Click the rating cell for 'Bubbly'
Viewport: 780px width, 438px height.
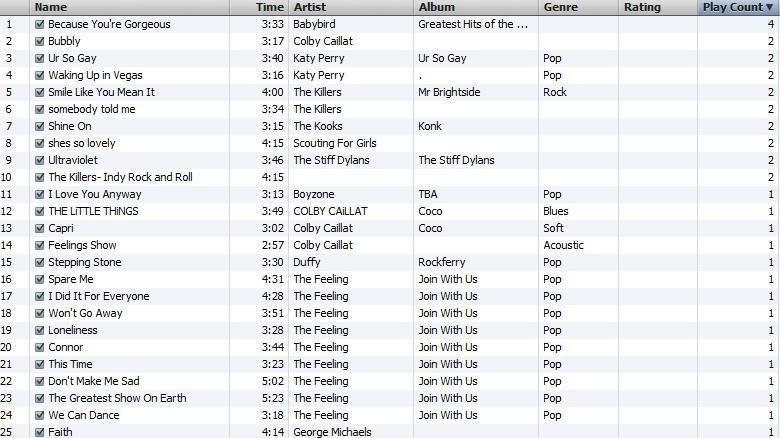pos(657,41)
